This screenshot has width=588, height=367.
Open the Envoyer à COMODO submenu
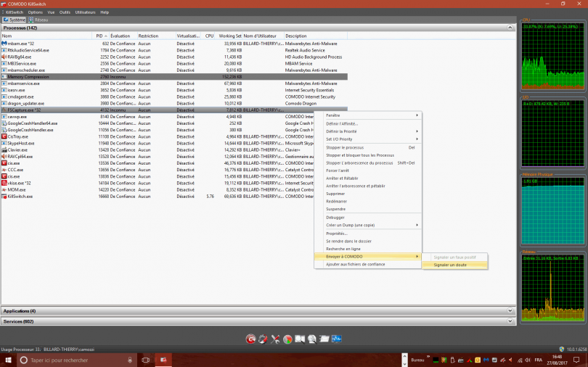[368, 257]
